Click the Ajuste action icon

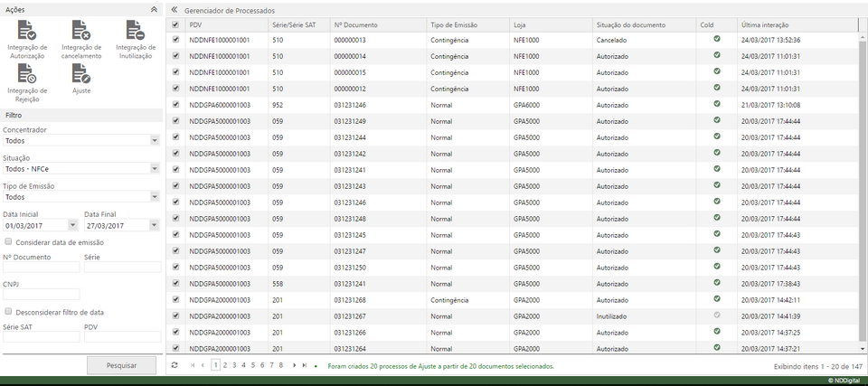(81, 73)
